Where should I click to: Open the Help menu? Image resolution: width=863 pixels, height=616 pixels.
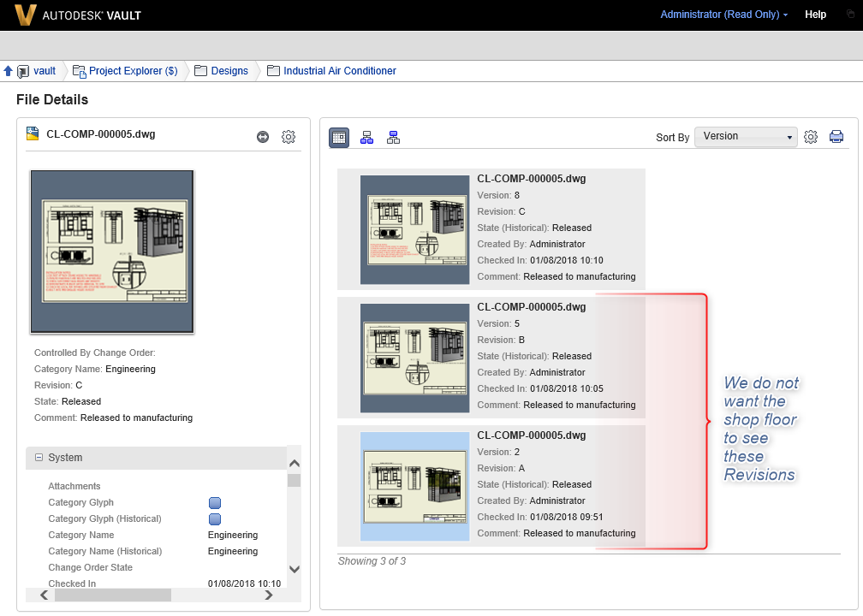pyautogui.click(x=815, y=15)
